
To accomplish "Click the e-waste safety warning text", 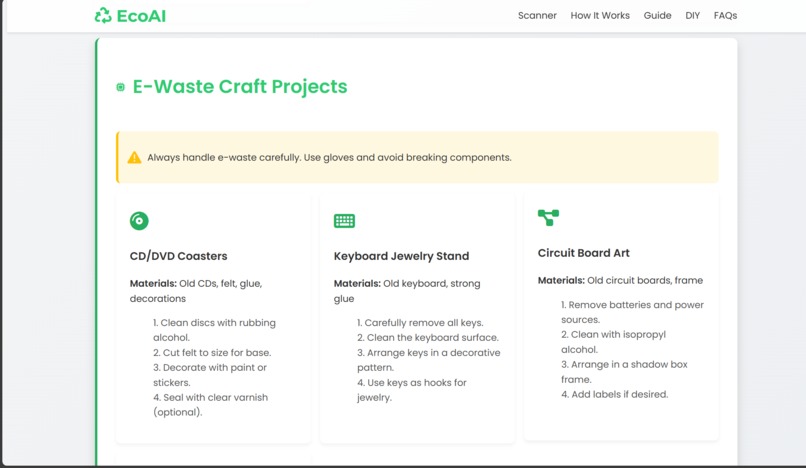I will point(329,157).
